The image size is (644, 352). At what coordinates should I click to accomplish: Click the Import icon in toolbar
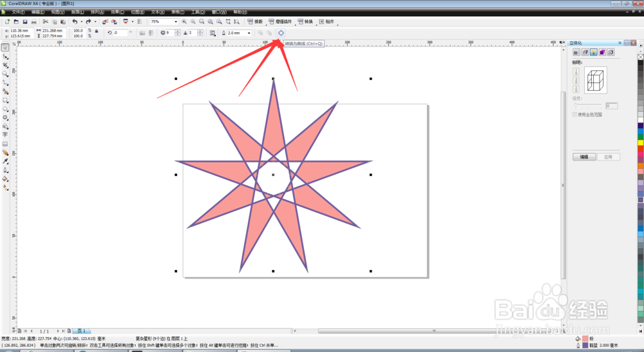point(105,21)
